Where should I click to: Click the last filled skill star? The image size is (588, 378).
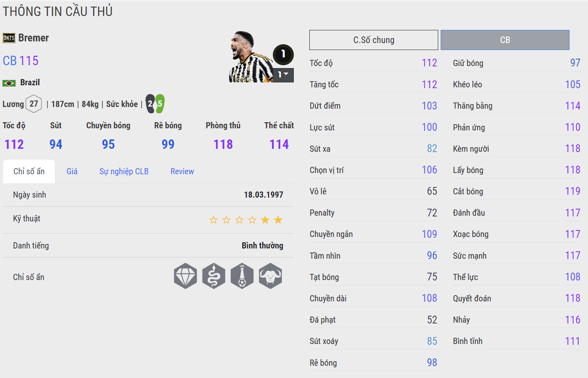click(x=278, y=220)
